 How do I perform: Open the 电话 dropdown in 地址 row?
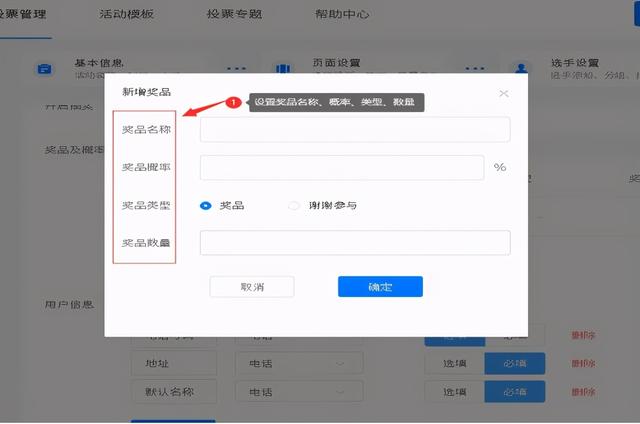[x=299, y=363]
